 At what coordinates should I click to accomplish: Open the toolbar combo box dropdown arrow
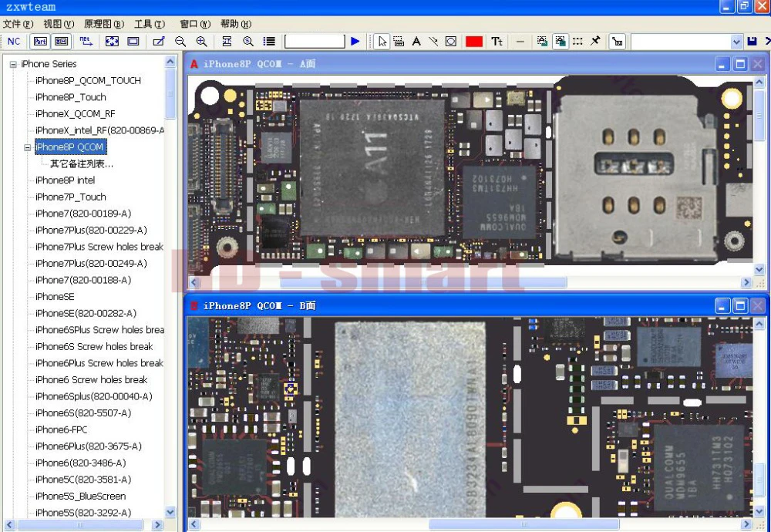point(736,42)
